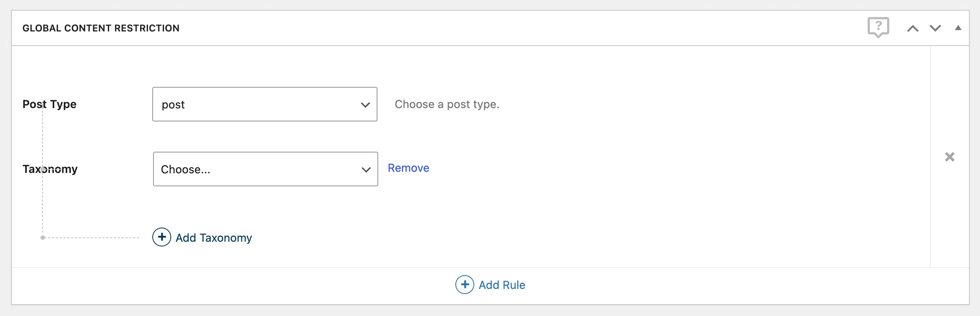Image resolution: width=980 pixels, height=316 pixels.
Task: Open the Post Type dropdown
Action: coord(264,104)
